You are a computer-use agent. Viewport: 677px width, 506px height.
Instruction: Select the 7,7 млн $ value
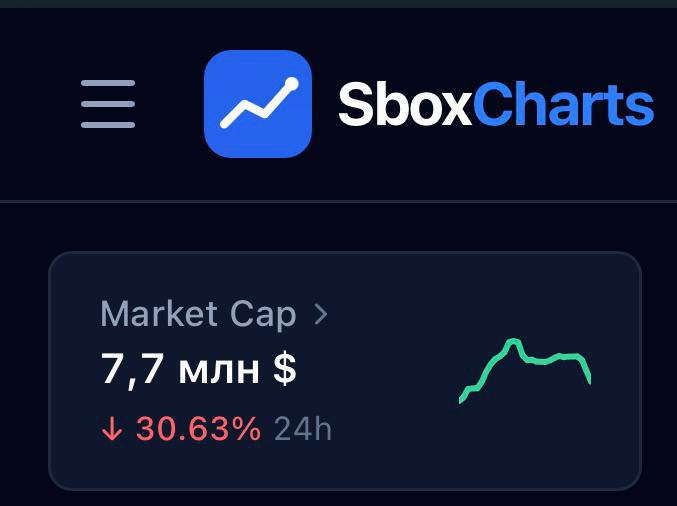click(x=199, y=370)
